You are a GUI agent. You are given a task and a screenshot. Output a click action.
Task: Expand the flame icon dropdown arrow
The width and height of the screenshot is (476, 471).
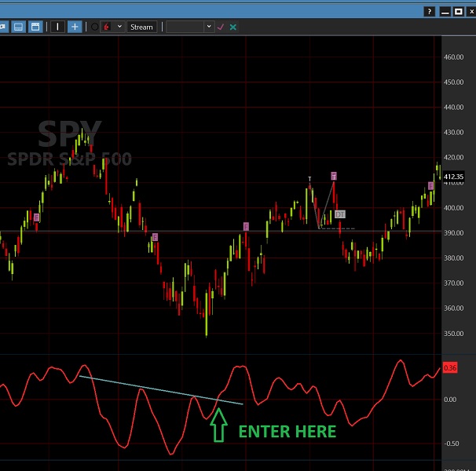coord(119,27)
